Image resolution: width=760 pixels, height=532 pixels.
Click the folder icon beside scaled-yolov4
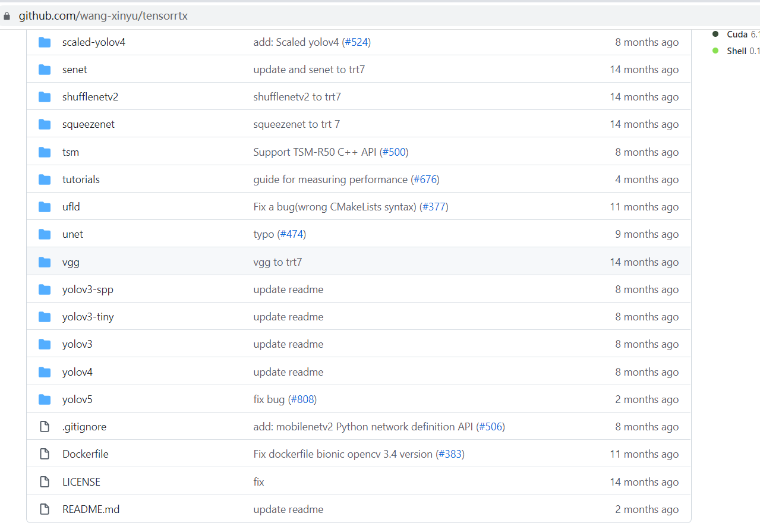tap(45, 42)
